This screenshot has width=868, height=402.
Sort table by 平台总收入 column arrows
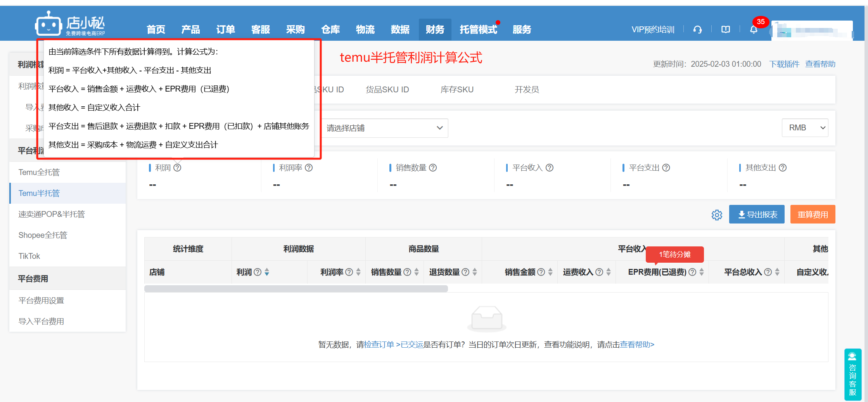(777, 272)
